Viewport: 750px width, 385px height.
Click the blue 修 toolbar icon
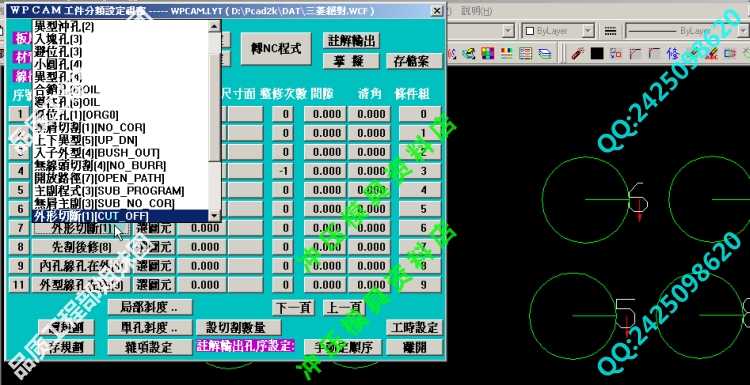[x=673, y=53]
